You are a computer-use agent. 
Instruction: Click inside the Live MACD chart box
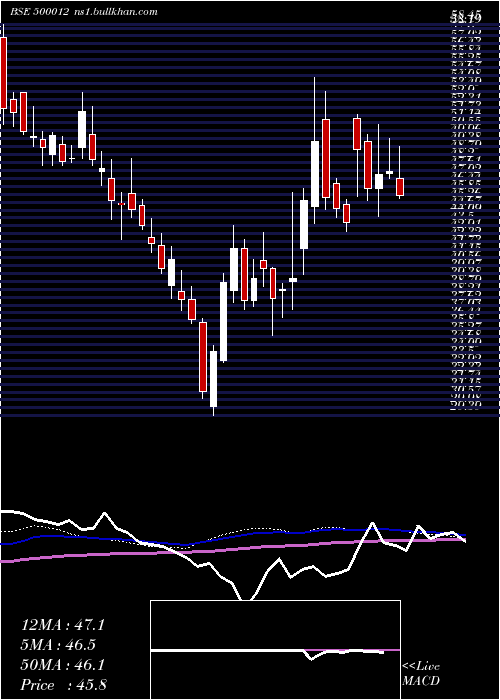275,650
